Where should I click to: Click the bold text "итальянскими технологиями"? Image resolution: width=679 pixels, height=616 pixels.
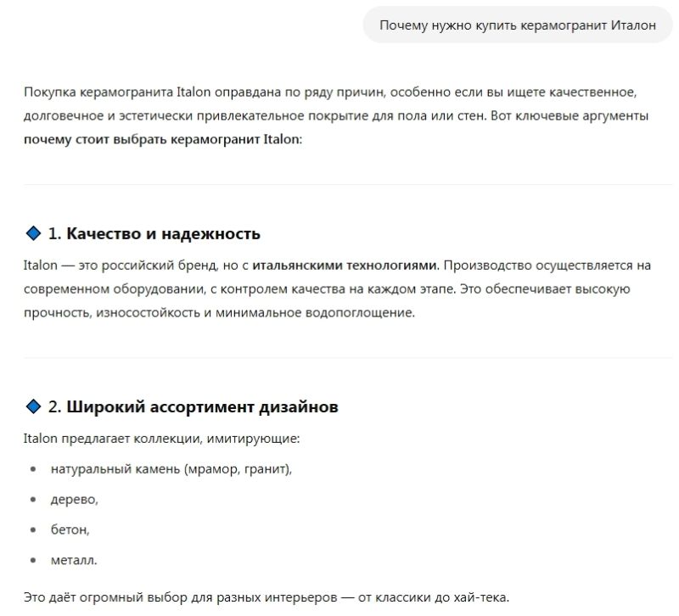pos(345,265)
